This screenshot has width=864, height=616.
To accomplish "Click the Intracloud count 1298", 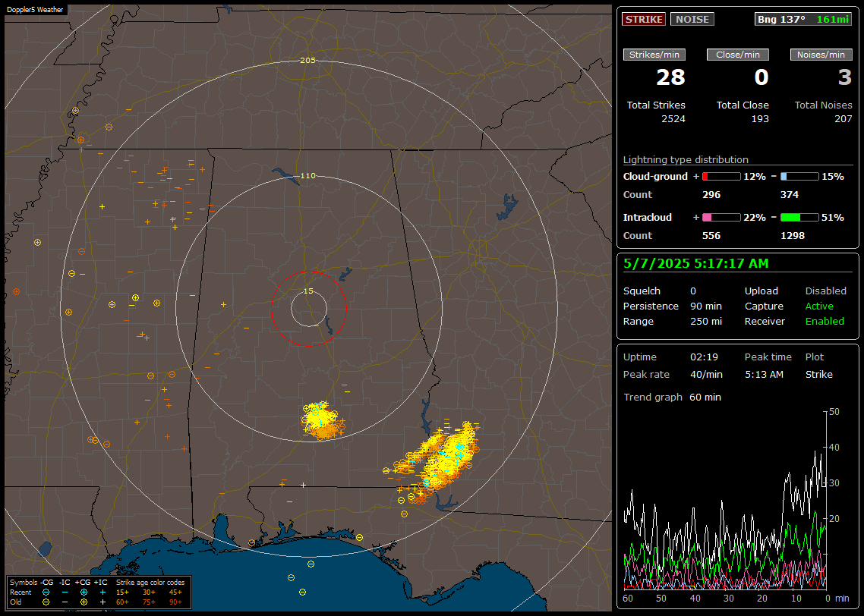I will [793, 236].
